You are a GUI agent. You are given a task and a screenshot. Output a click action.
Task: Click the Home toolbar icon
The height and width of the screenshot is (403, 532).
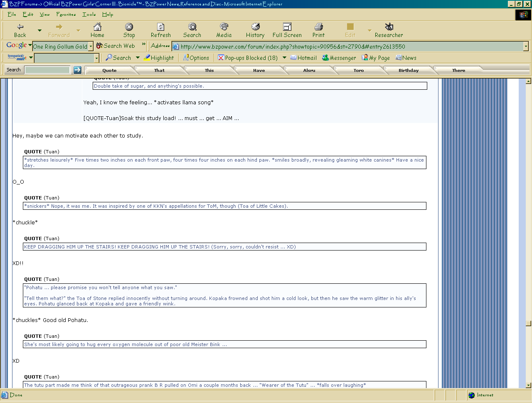(97, 30)
